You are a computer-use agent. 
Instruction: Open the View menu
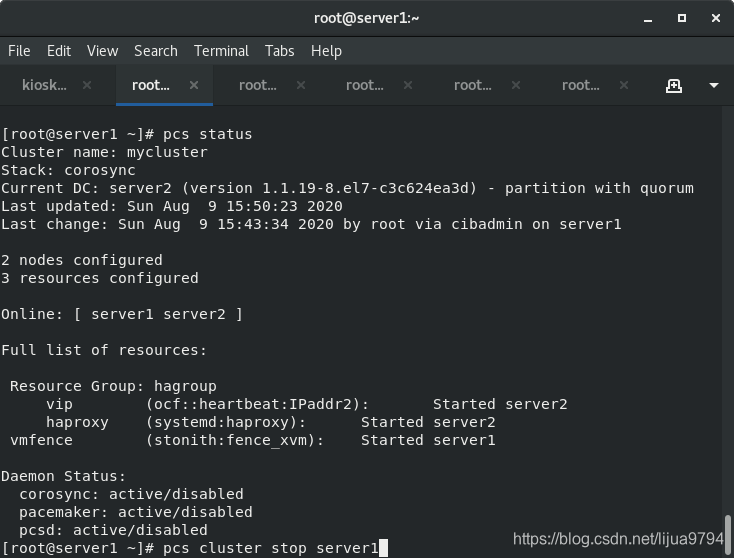103,51
